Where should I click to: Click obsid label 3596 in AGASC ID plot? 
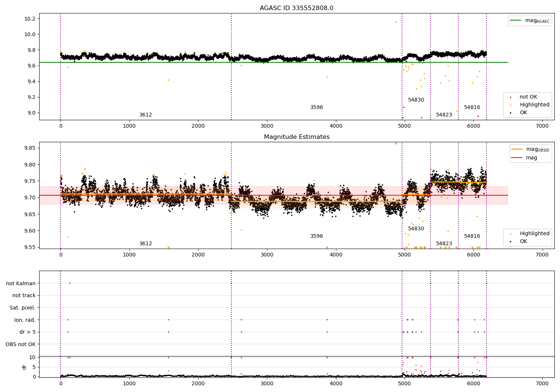coord(317,108)
